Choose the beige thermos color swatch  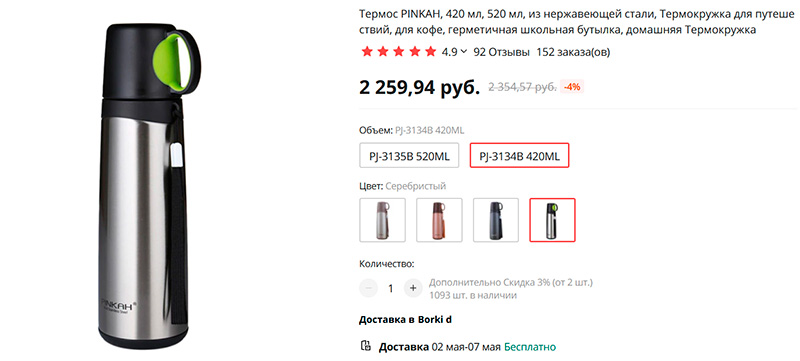point(383,220)
